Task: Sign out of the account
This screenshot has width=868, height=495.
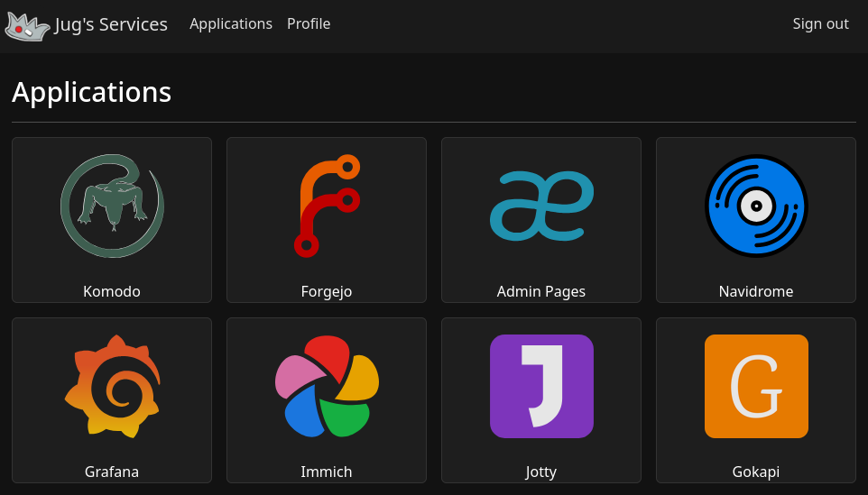Action: 820,23
